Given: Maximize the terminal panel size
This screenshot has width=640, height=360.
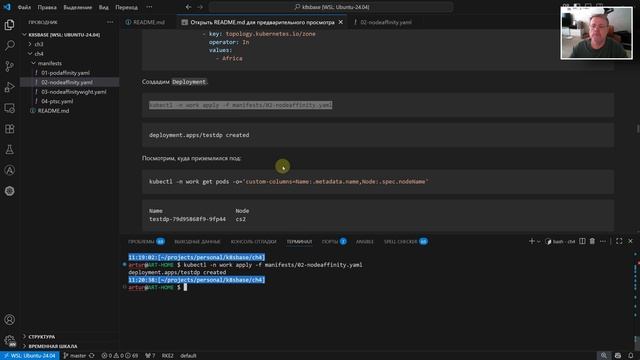Looking at the screenshot, I should (619, 241).
